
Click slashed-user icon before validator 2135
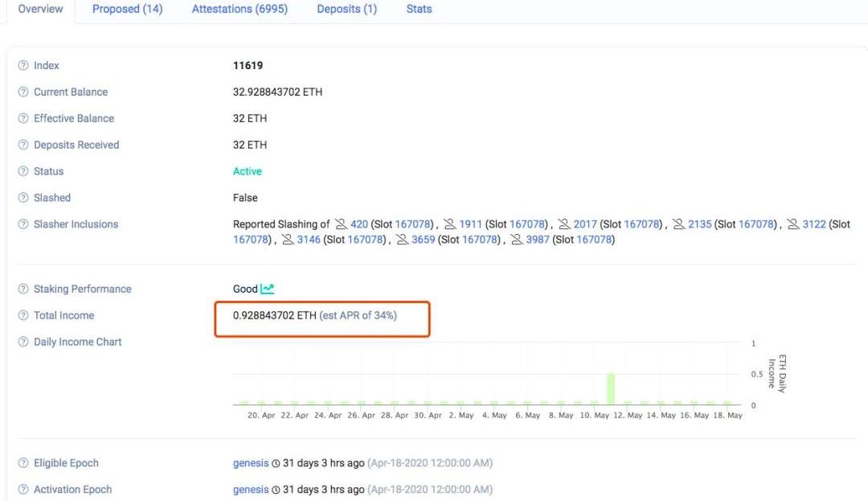(x=678, y=224)
